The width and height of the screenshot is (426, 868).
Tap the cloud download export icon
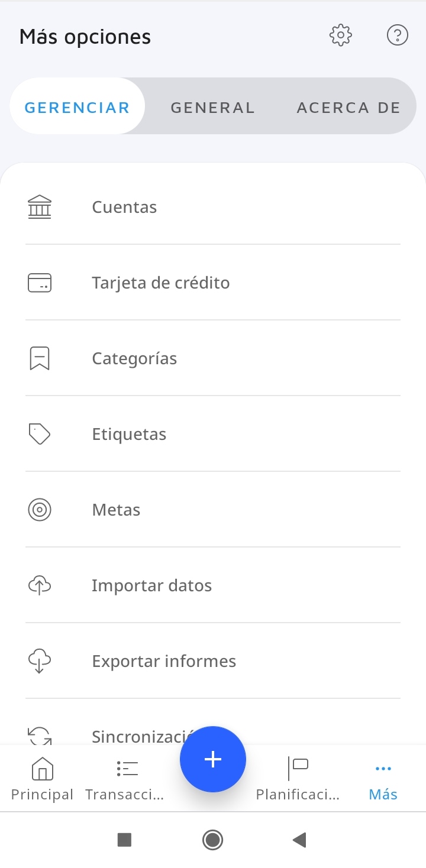pyautogui.click(x=40, y=661)
